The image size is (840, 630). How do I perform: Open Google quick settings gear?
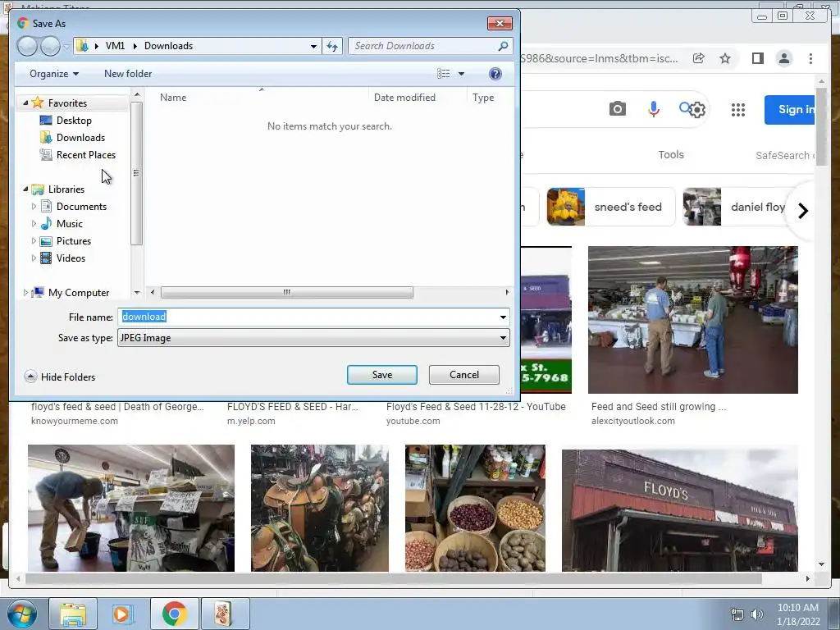coord(697,111)
